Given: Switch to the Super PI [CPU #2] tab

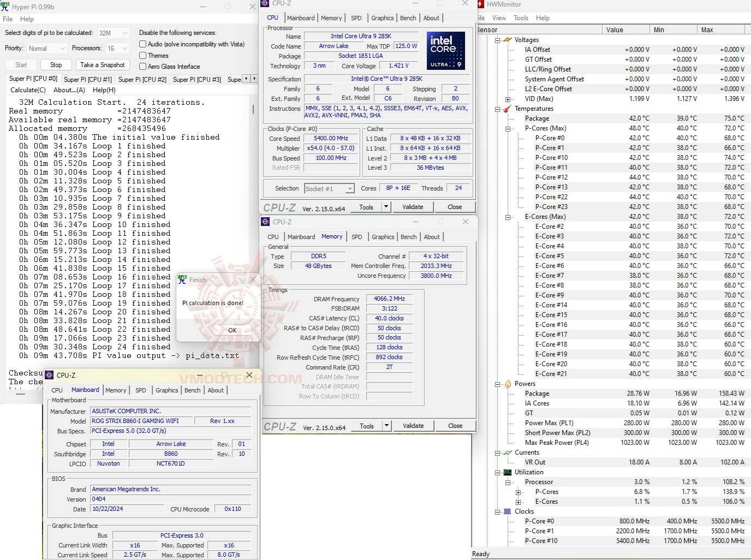Looking at the screenshot, I should click(x=142, y=80).
